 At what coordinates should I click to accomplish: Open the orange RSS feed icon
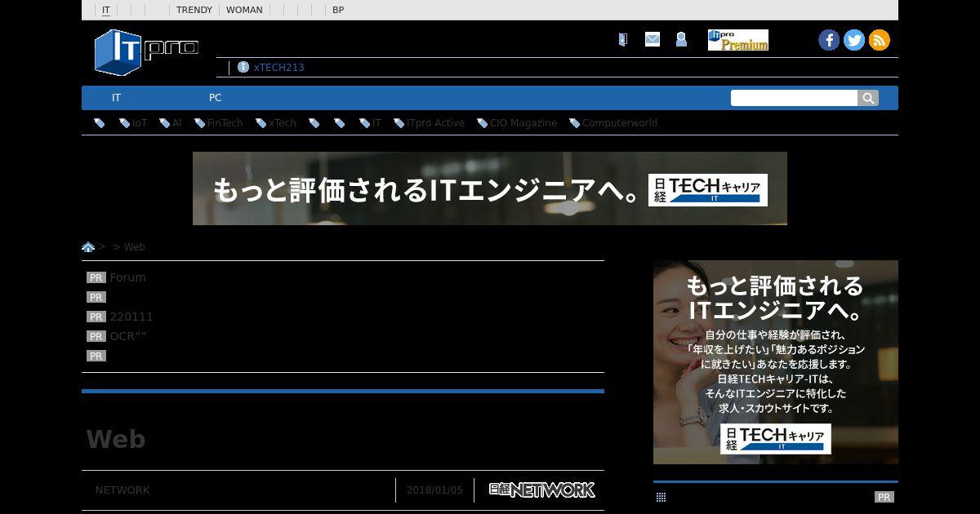pos(880,40)
